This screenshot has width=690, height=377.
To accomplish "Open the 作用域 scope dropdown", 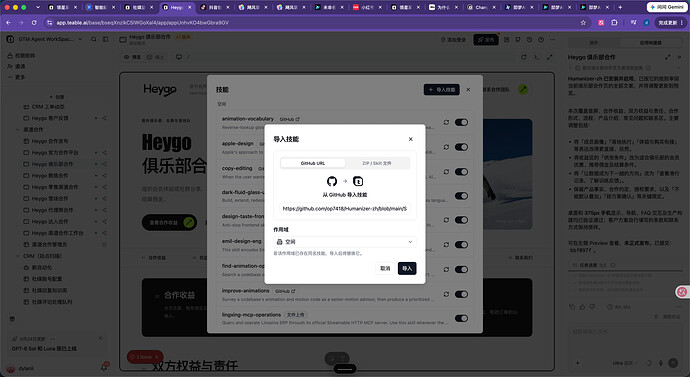I will coord(345,242).
